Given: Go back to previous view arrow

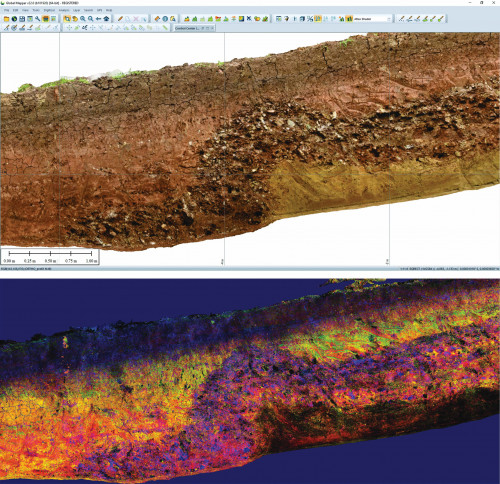Looking at the screenshot, I should pyautogui.click(x=98, y=19).
